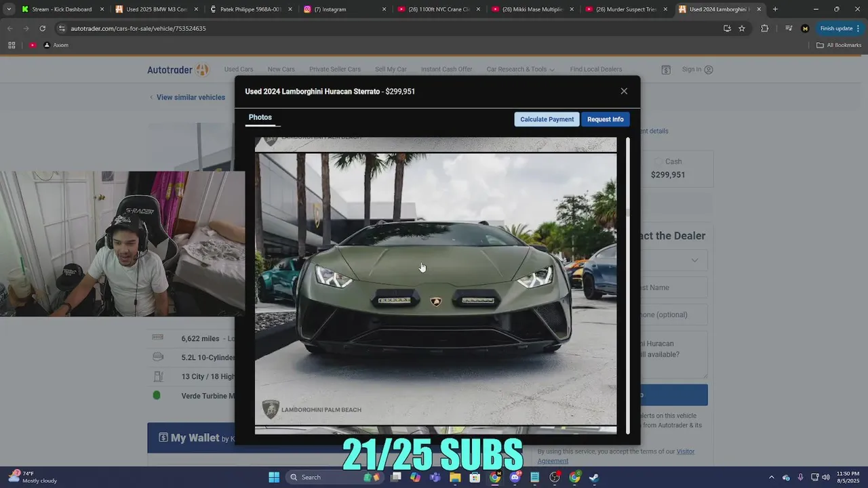This screenshot has height=488, width=868.
Task: Open Microsoft Teams from the taskbar
Action: click(x=435, y=477)
